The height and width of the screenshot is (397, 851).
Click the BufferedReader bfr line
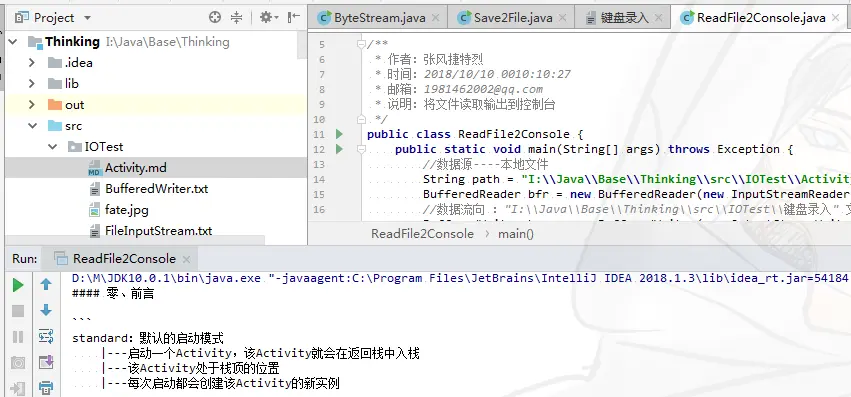pos(637,194)
